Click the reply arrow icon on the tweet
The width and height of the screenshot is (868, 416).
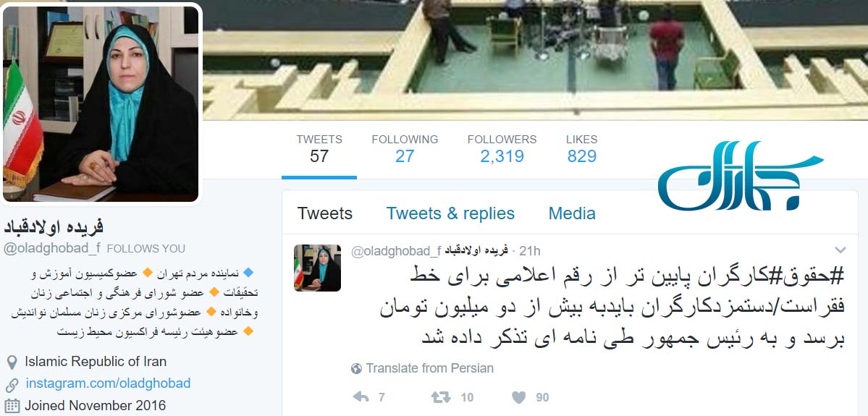pos(361,396)
